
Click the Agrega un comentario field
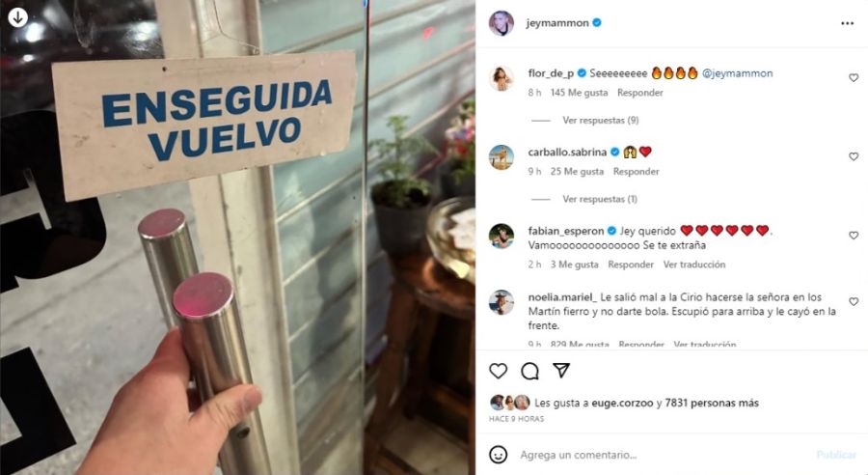pyautogui.click(x=665, y=455)
